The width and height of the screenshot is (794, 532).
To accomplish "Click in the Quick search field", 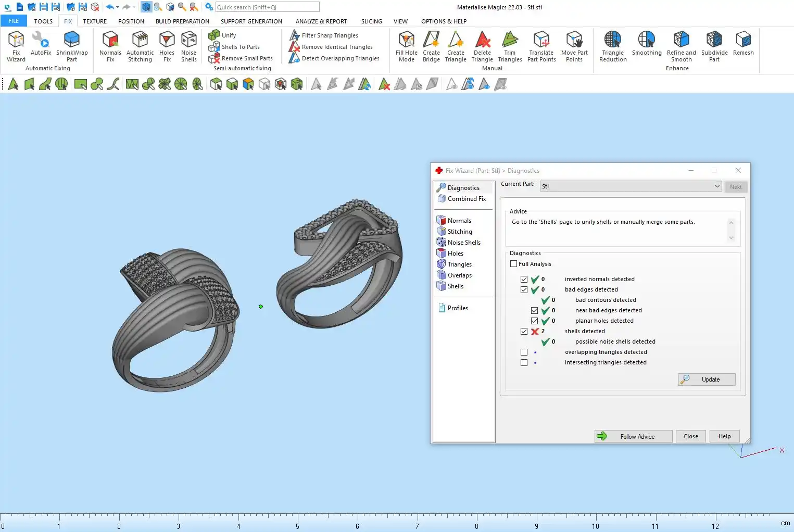I will pyautogui.click(x=267, y=7).
